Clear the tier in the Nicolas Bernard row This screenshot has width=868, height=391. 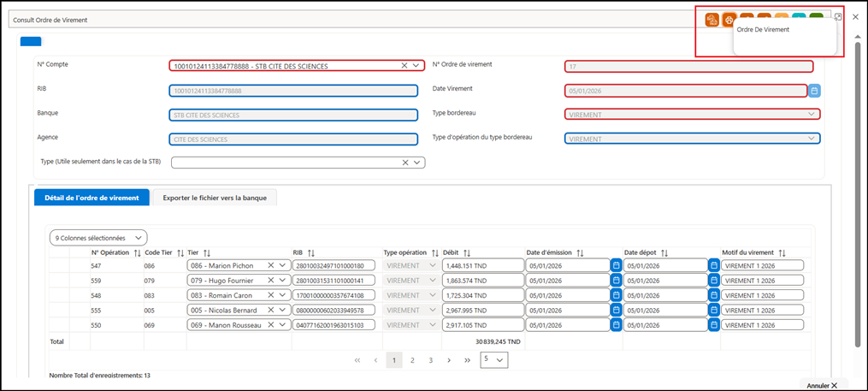pos(271,310)
